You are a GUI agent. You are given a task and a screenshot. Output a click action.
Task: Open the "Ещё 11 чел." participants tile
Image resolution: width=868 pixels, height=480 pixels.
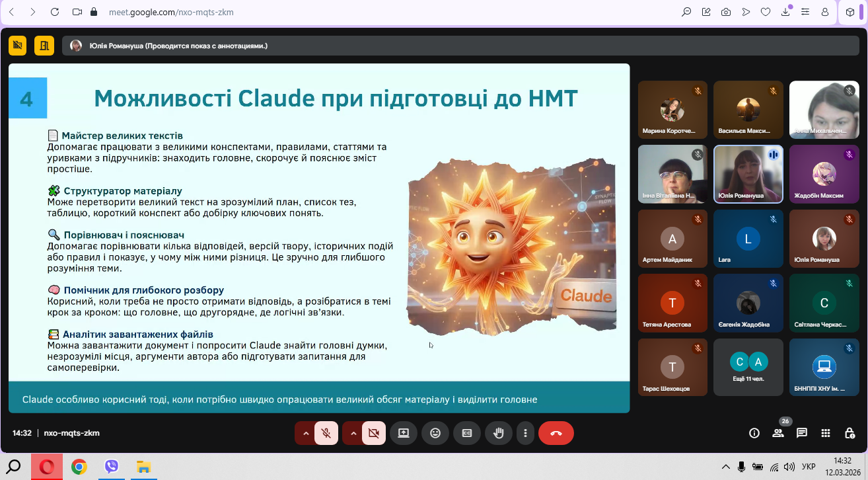[748, 367]
